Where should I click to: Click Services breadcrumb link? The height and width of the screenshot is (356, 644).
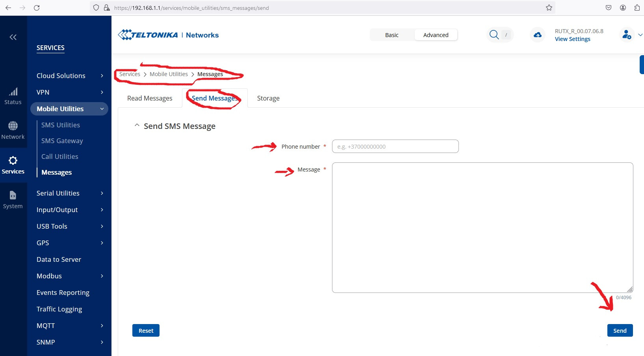[130, 74]
